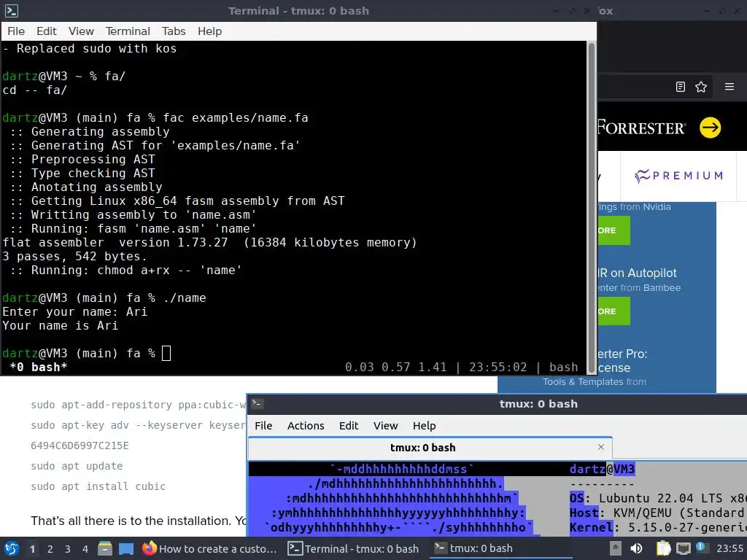Click tmux status time '23:55:02'
Screen dimensions: 747x560
pyautogui.click(x=498, y=367)
